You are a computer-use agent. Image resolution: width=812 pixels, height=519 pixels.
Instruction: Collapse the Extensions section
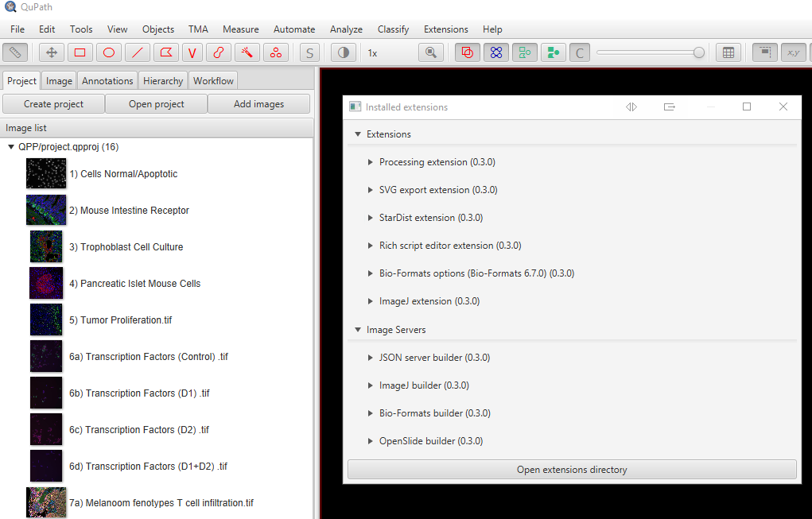(x=357, y=134)
